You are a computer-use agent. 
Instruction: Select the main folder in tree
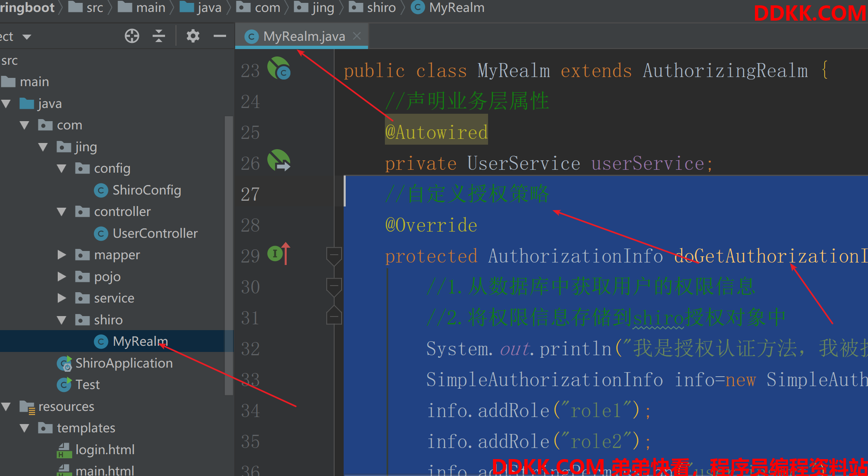[x=34, y=82]
